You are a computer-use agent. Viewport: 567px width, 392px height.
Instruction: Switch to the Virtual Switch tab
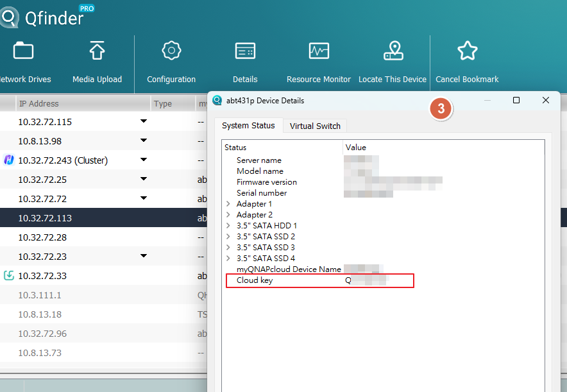315,126
